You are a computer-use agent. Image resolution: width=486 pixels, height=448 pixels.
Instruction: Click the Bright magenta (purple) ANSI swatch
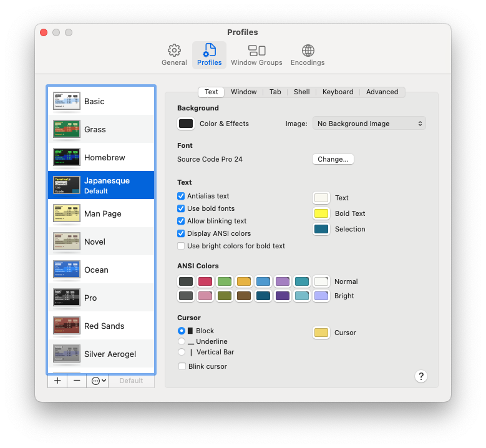(x=283, y=296)
